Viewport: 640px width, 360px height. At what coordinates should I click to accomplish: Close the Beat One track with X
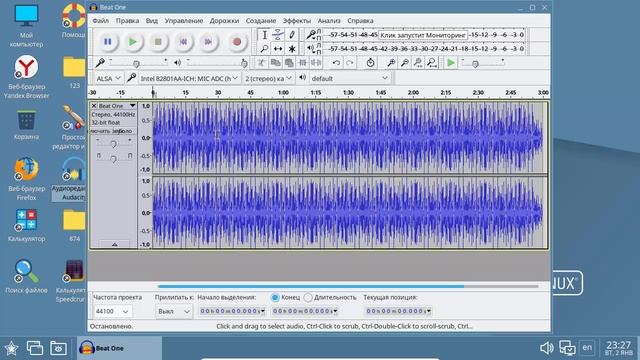click(x=94, y=106)
